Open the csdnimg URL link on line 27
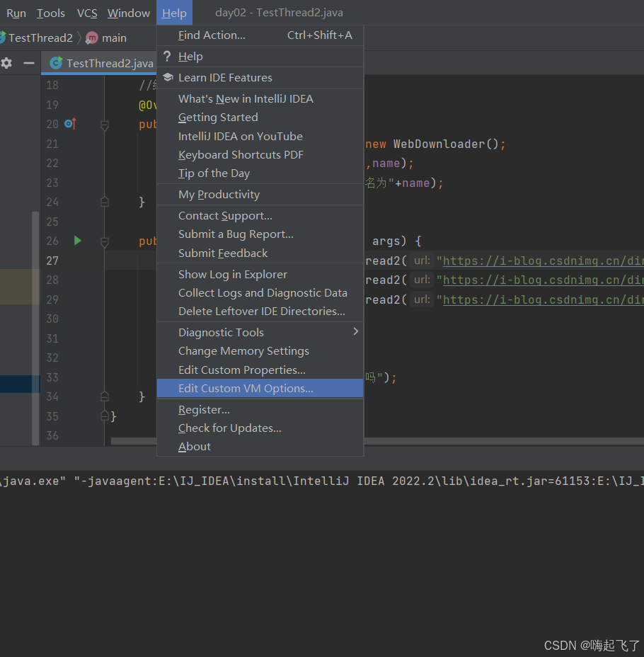644x657 pixels. [543, 261]
